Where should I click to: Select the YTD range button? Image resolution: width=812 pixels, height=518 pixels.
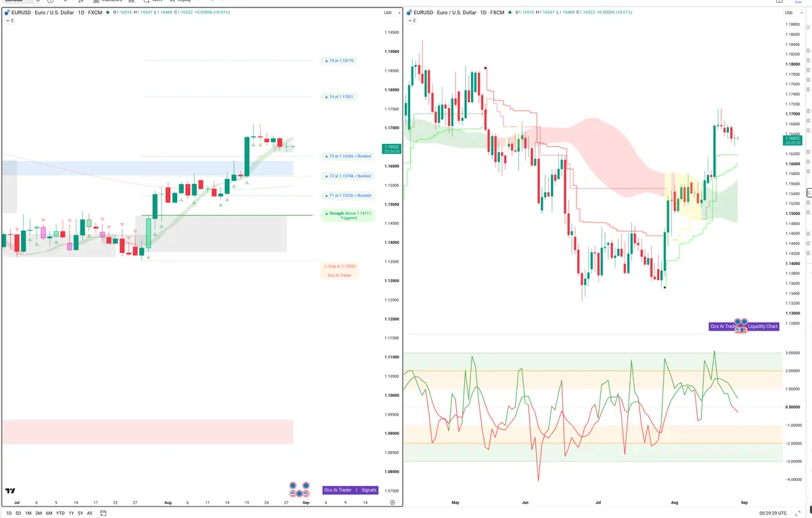(60, 513)
